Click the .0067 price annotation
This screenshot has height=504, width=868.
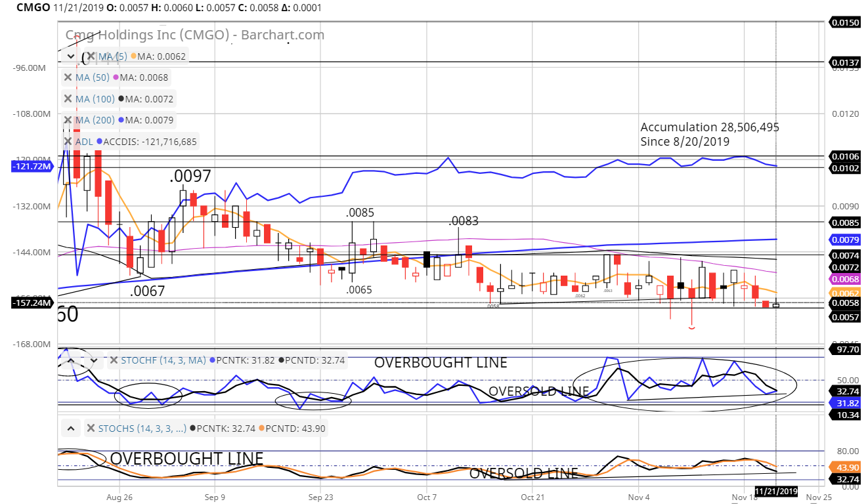pyautogui.click(x=147, y=291)
